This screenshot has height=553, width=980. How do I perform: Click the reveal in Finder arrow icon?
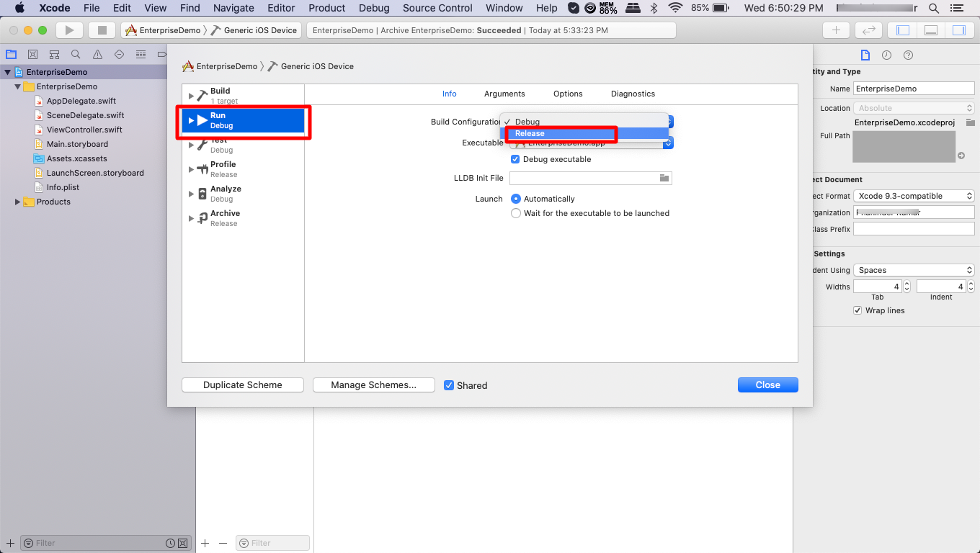tap(961, 156)
